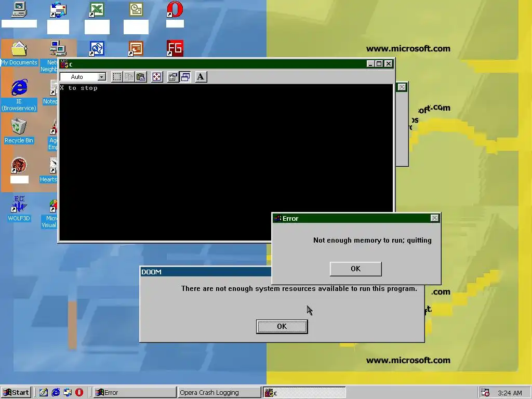Launch Opera from quick launch bar

[x=79, y=393]
